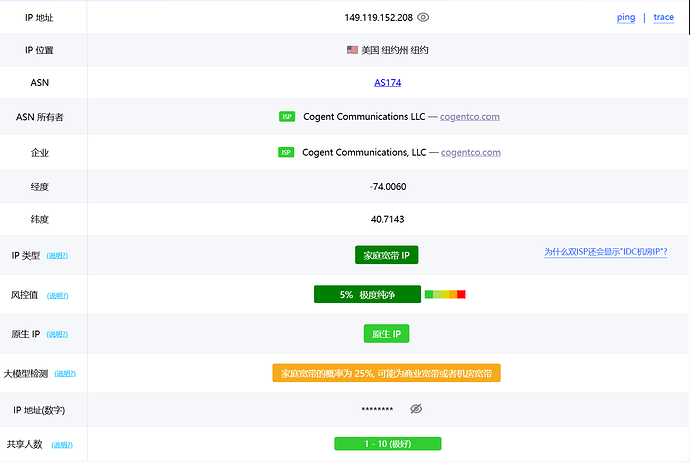The width and height of the screenshot is (690, 463).
Task: Open the 说明 help link next to IP 类型
Action: 57,256
